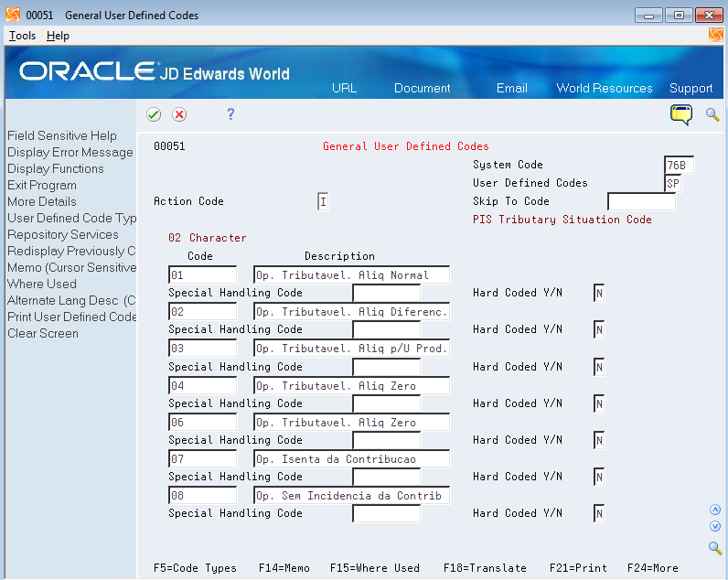Open the Help menu
This screenshot has height=580, width=728.
(x=58, y=36)
